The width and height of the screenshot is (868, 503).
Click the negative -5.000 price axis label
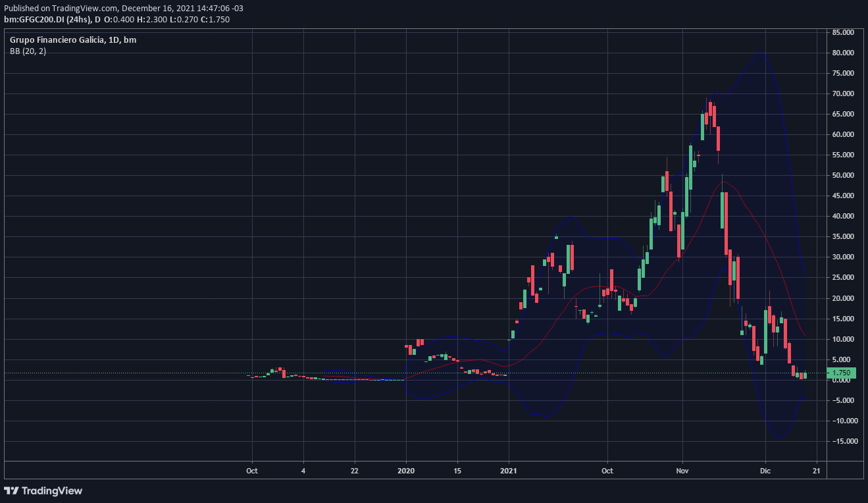[x=844, y=400]
